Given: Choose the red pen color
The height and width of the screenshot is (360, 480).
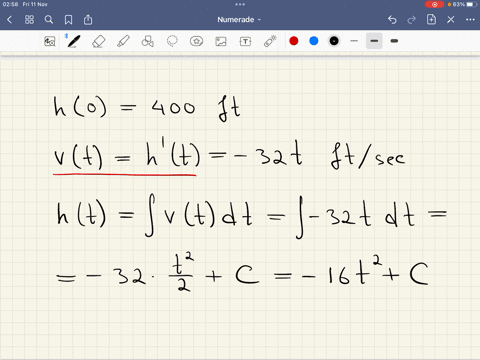Looking at the screenshot, I should [x=294, y=41].
